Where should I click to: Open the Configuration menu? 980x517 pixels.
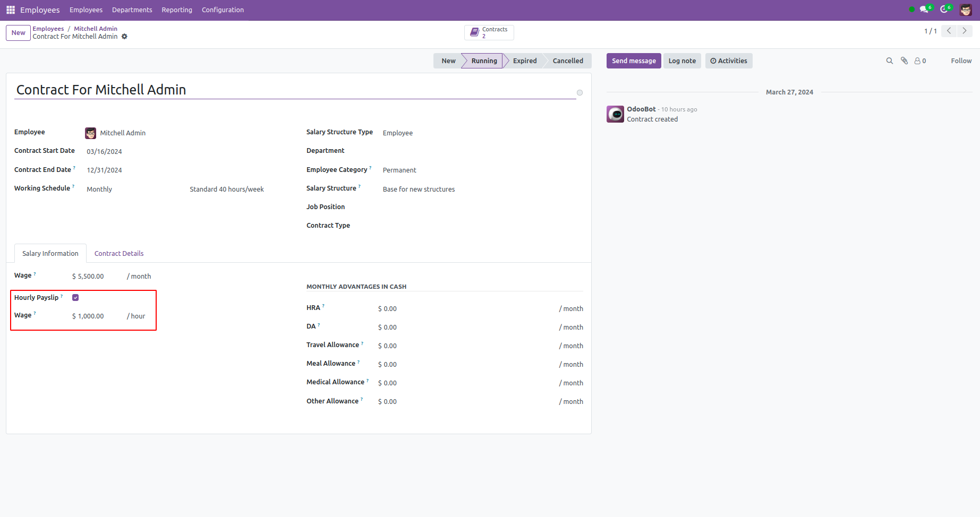pos(223,10)
